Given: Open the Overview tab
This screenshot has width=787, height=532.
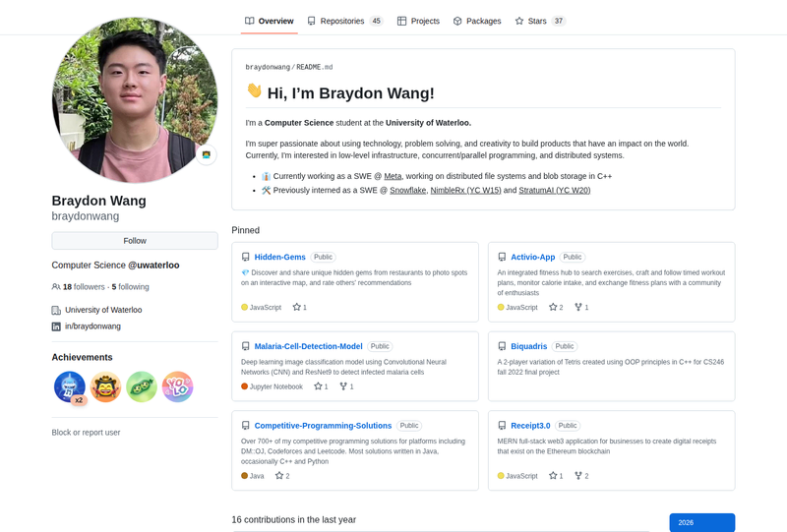Looking at the screenshot, I should tap(269, 21).
